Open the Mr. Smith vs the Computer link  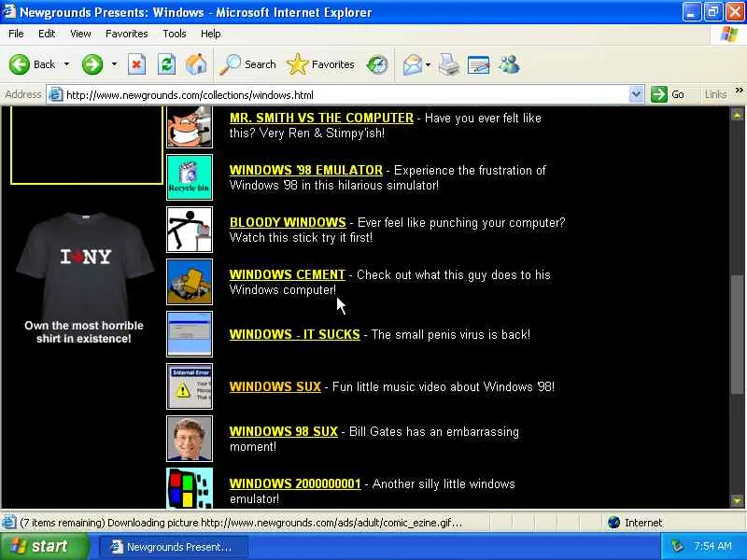321,119
